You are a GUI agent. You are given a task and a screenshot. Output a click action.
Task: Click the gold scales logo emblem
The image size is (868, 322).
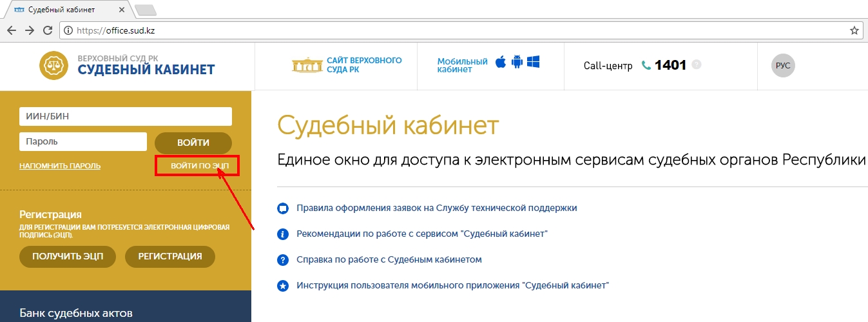coord(54,66)
